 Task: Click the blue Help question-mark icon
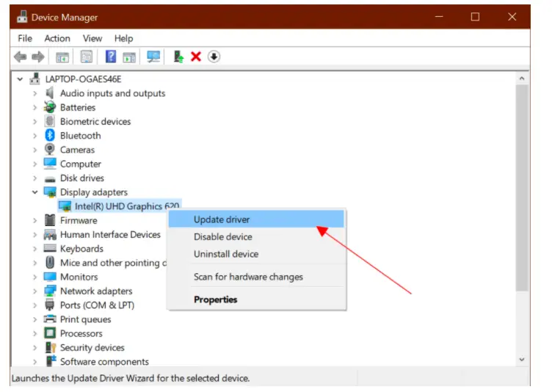(x=111, y=57)
